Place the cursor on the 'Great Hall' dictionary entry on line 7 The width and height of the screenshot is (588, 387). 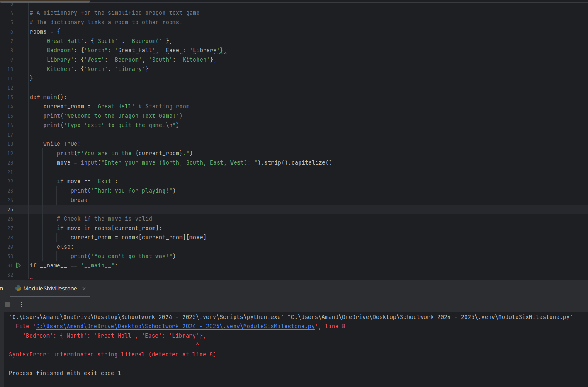pos(107,41)
